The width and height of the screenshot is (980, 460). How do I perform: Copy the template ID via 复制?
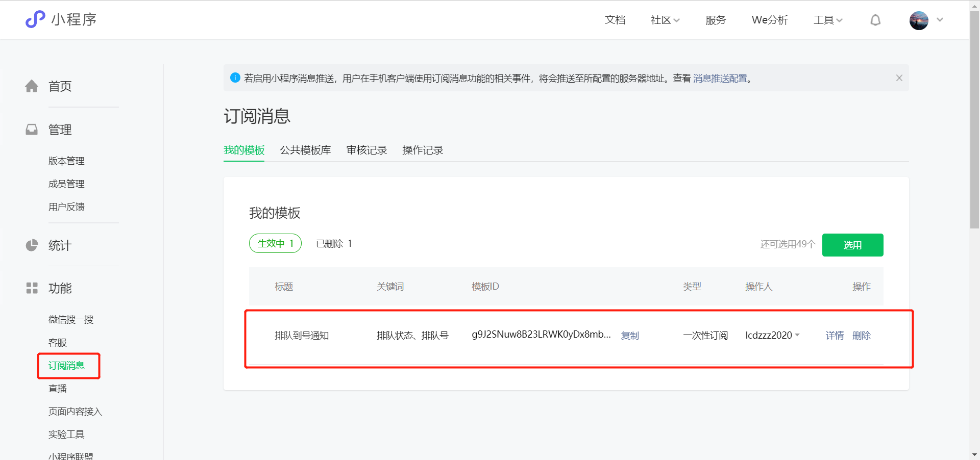630,336
